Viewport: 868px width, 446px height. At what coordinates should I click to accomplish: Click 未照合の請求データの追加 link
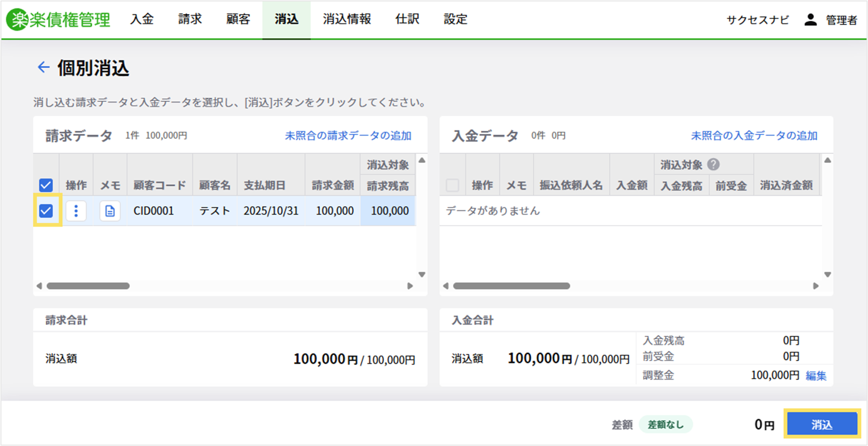click(x=348, y=135)
